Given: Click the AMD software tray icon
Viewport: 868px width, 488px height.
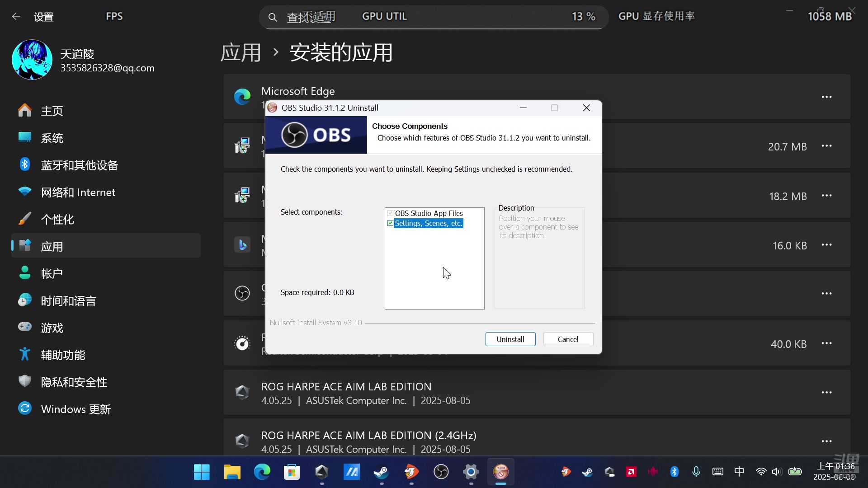Looking at the screenshot, I should (x=631, y=472).
